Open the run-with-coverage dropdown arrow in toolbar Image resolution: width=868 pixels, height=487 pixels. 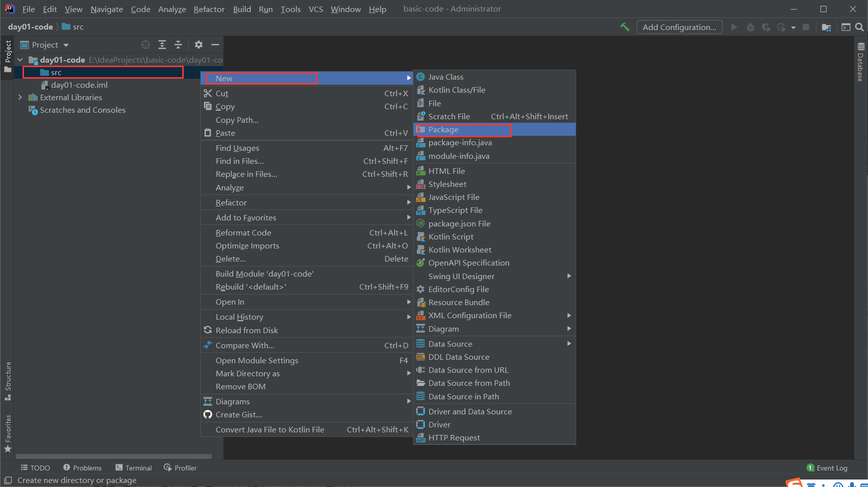(x=793, y=28)
